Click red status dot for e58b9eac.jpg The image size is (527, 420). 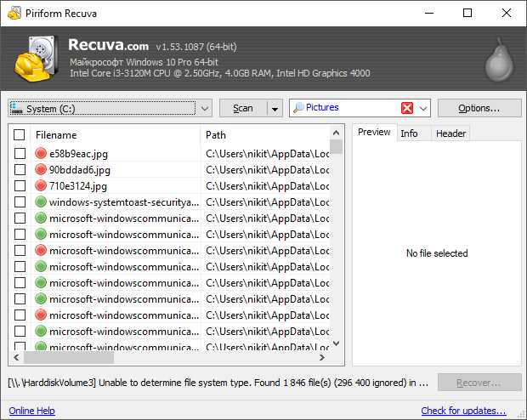(x=41, y=153)
